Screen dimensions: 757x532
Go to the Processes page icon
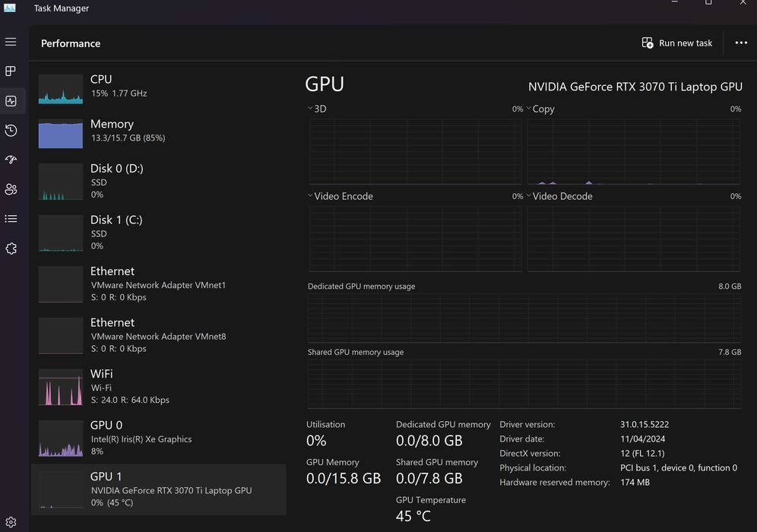pyautogui.click(x=11, y=71)
